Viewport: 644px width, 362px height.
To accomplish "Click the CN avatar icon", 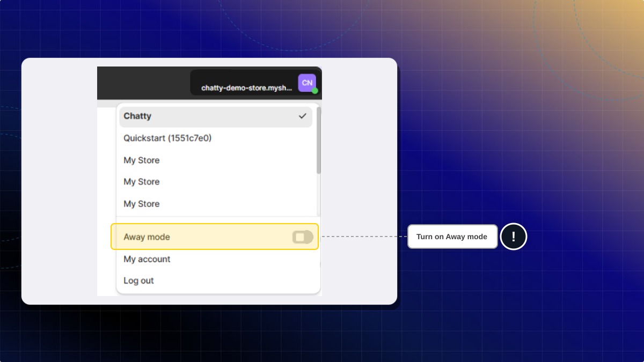I will [x=307, y=83].
